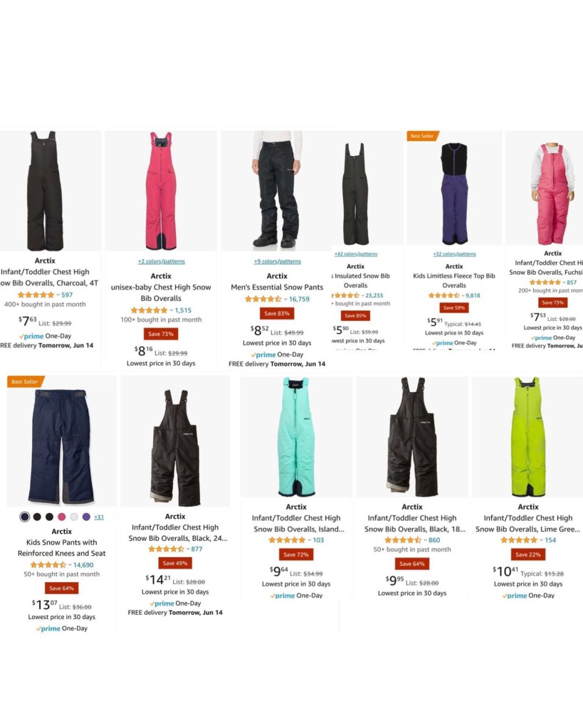
Task: Expand rating dropdown next to 16,759 reviews
Action: [285, 300]
